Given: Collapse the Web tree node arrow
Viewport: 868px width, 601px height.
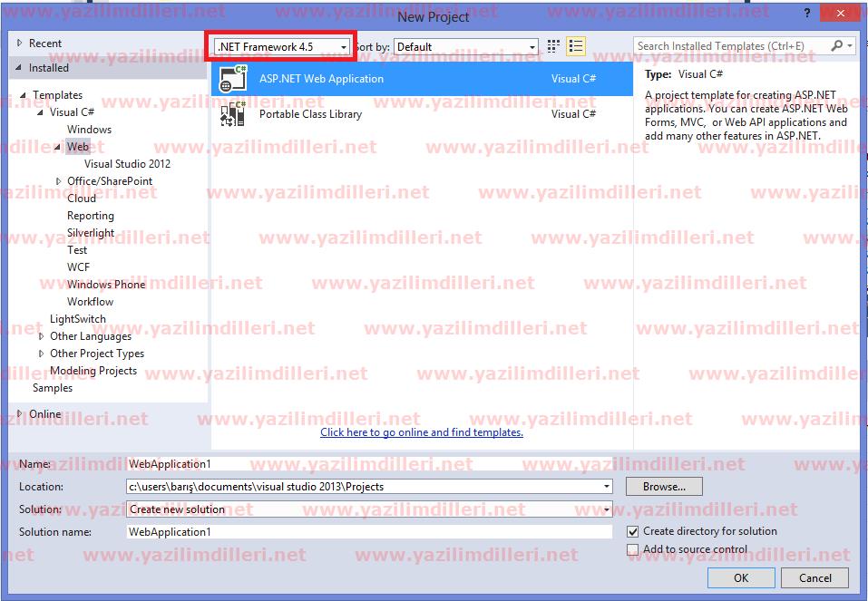Looking at the screenshot, I should (57, 147).
